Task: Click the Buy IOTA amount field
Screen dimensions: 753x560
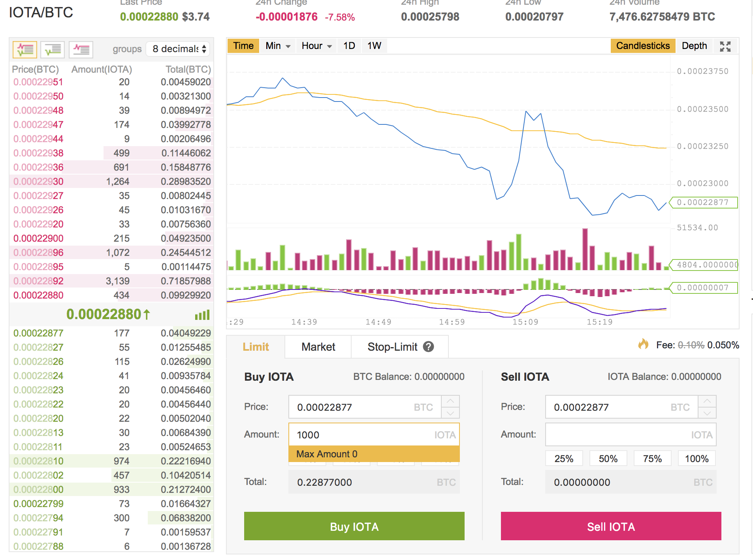Action: (x=374, y=435)
